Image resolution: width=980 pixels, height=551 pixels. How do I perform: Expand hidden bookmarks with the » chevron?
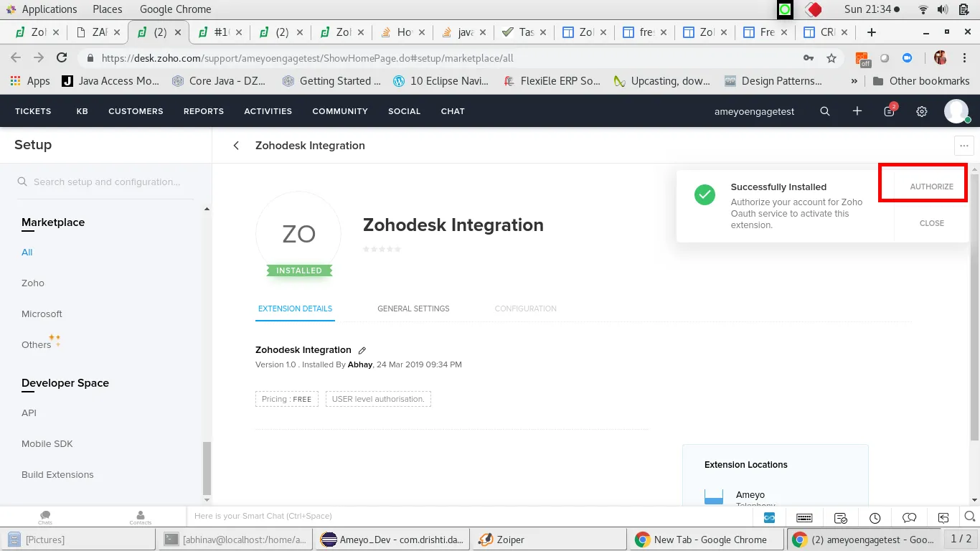pos(854,81)
